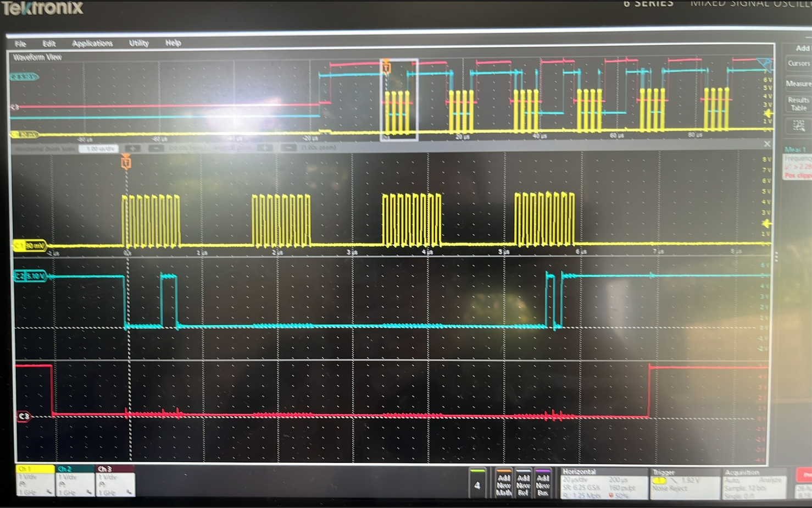Click the red Ch 3 badge

(115, 481)
